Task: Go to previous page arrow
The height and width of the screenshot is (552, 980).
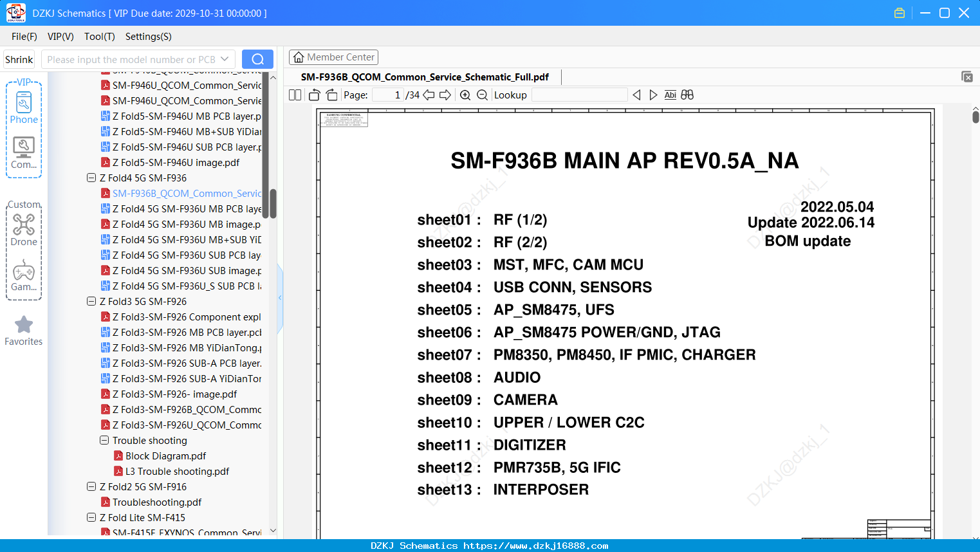Action: coord(429,95)
